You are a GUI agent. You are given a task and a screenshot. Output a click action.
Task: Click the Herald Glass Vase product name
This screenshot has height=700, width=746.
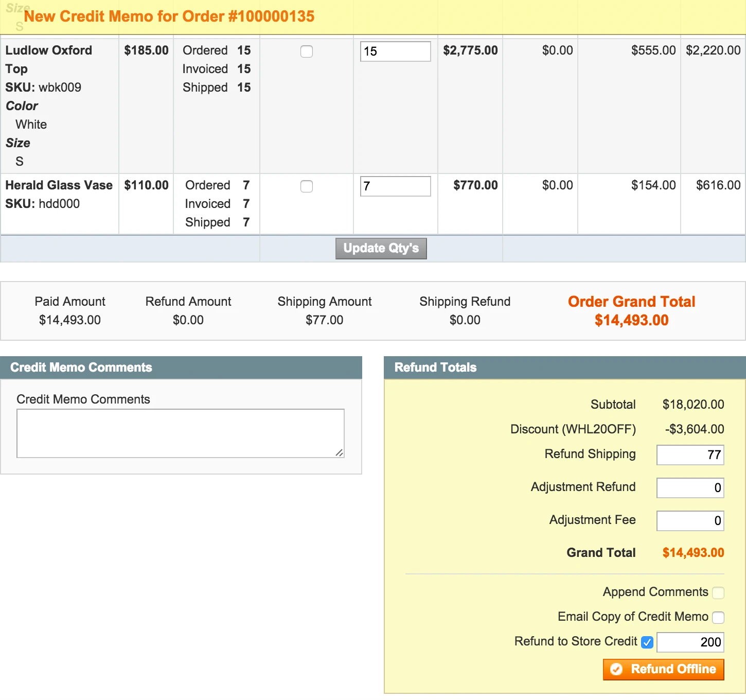click(58, 185)
